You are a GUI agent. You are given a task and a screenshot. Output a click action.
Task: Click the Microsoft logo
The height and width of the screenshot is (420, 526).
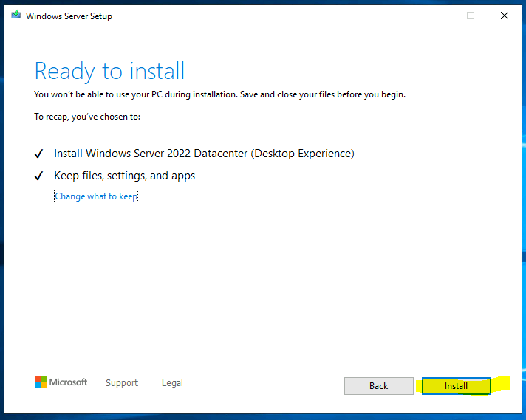(61, 382)
